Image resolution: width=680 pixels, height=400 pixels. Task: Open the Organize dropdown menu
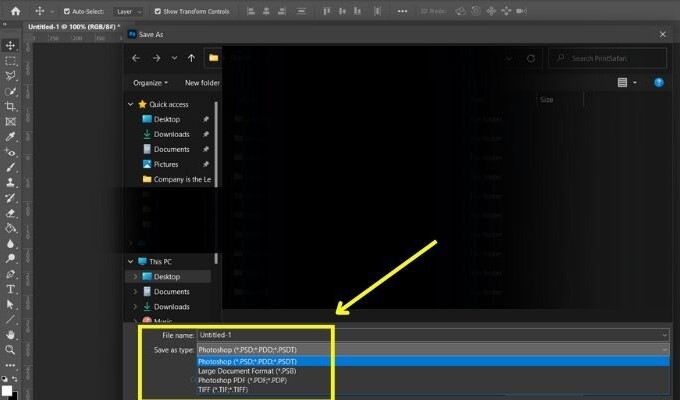point(150,83)
